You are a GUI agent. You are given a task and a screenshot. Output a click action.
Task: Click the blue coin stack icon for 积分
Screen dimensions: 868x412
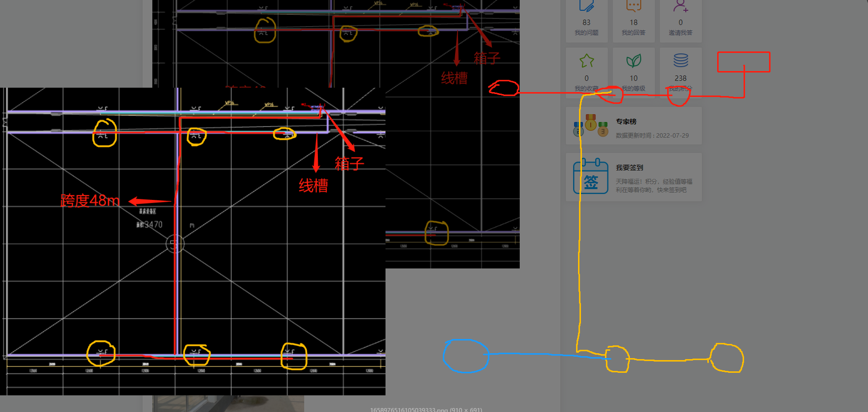(681, 60)
